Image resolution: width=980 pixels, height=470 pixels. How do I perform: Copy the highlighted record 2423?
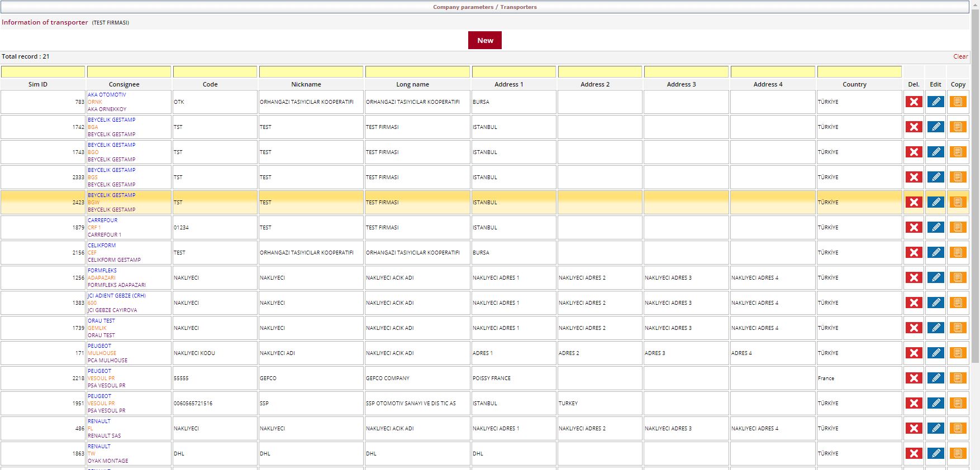coord(958,202)
